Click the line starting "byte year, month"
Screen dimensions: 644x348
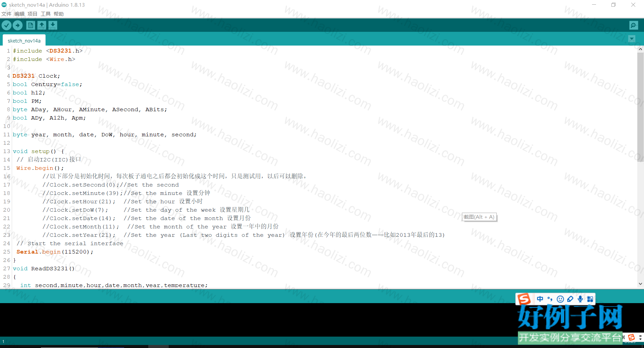(x=105, y=135)
